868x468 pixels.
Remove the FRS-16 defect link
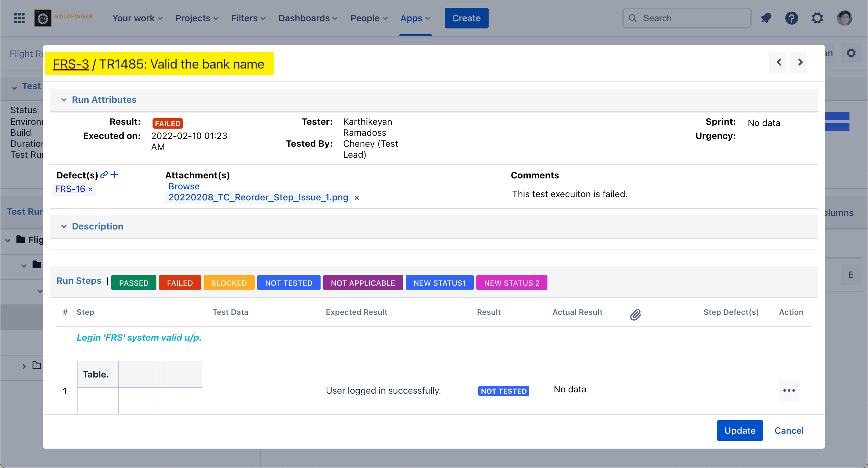click(x=90, y=189)
